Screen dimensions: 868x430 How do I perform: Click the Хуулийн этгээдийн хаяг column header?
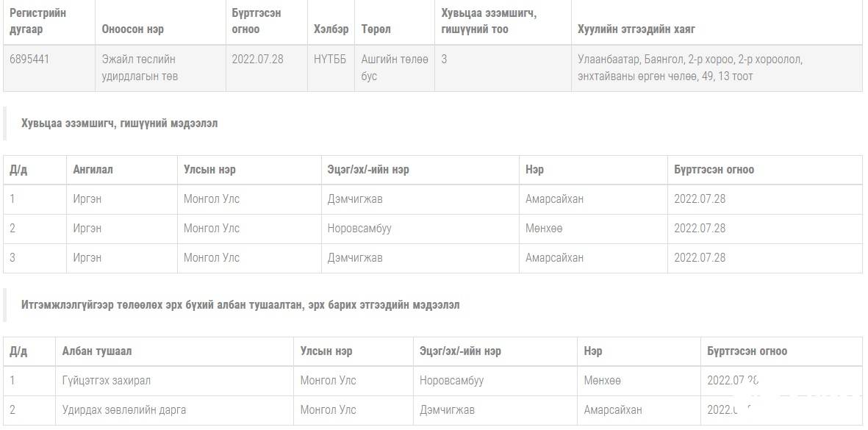click(636, 29)
